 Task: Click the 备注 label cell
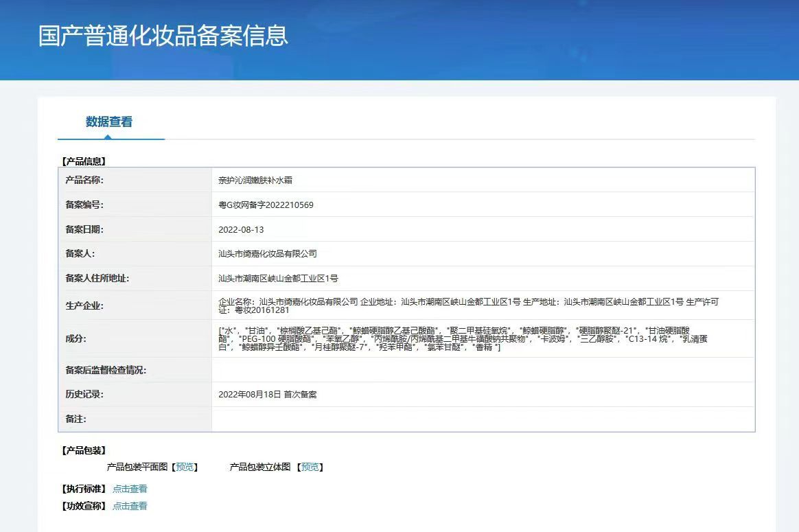tap(135, 419)
